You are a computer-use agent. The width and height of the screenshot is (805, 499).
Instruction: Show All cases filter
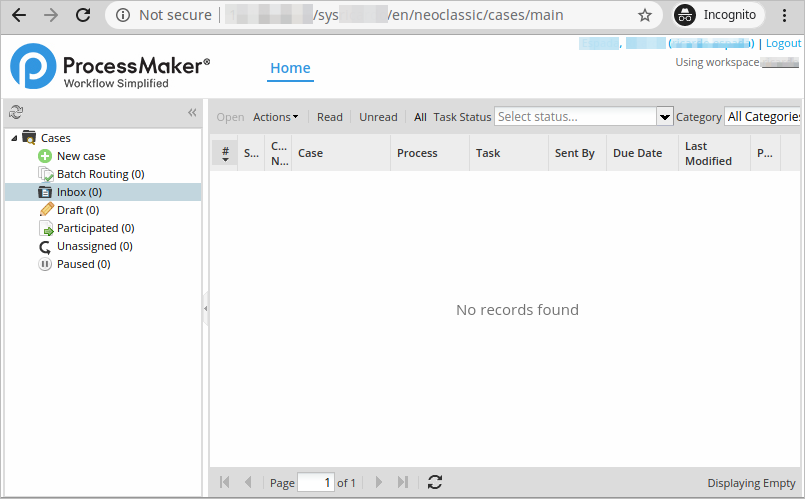[x=420, y=117]
